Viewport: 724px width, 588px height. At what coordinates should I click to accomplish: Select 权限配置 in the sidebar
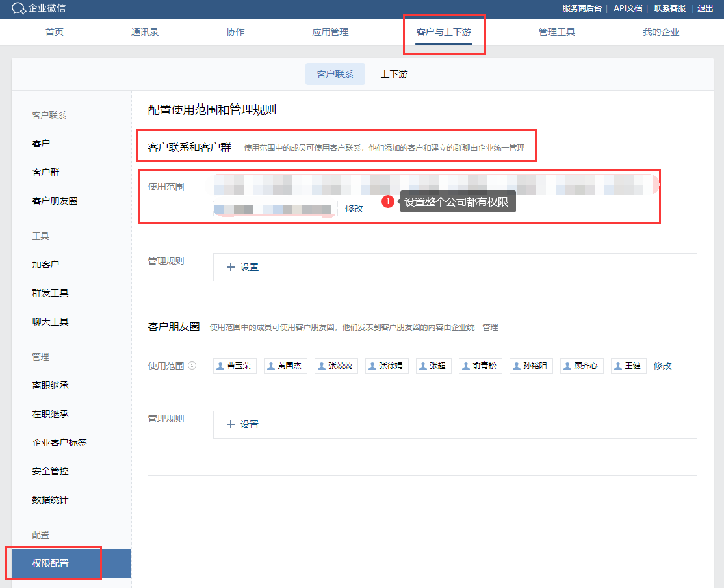pyautogui.click(x=51, y=563)
